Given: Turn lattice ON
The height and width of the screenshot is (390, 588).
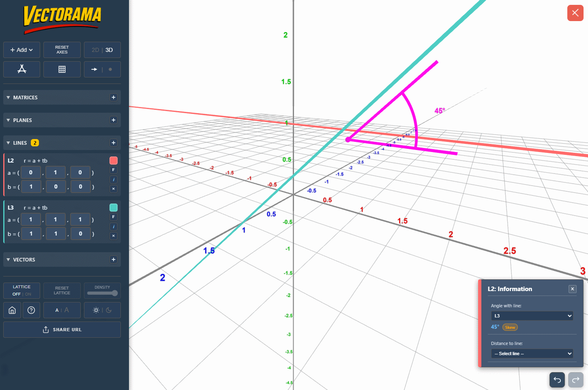Looking at the screenshot, I should (x=28, y=294).
